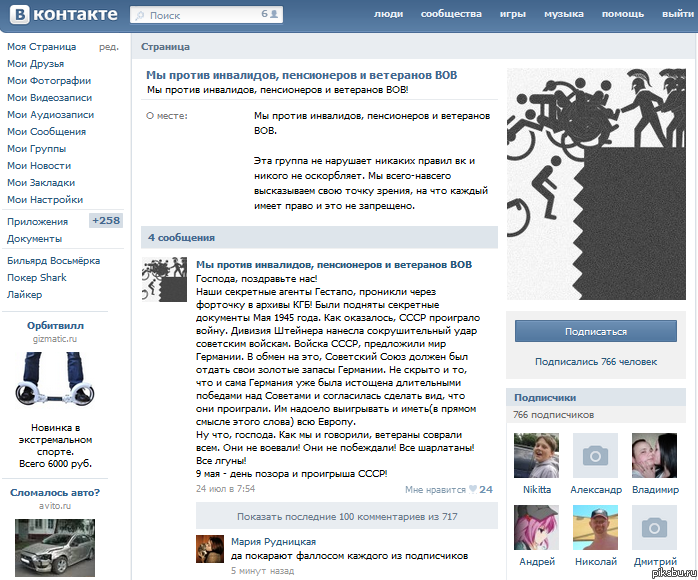Open Покер Shark app

(37, 277)
